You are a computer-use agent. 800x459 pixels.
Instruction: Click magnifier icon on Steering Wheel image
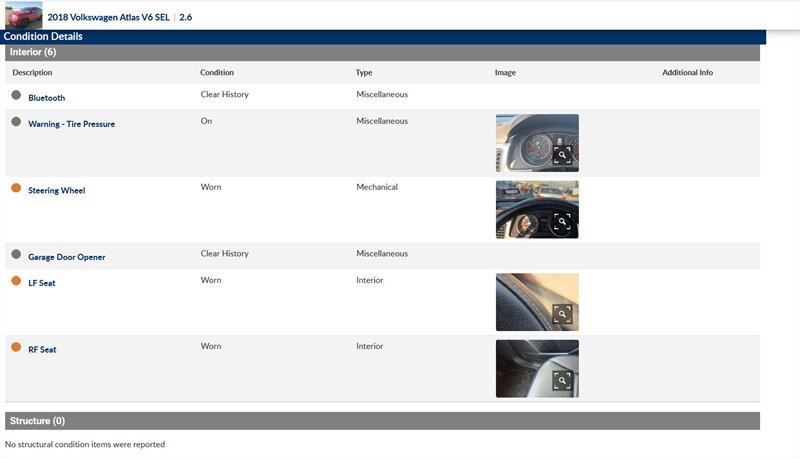tap(562, 222)
